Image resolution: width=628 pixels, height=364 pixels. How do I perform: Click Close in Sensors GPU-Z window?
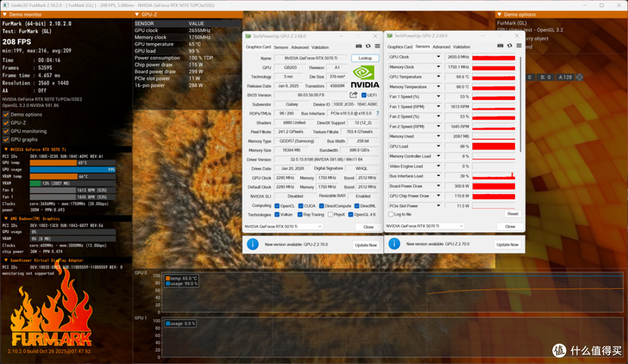pos(510,227)
